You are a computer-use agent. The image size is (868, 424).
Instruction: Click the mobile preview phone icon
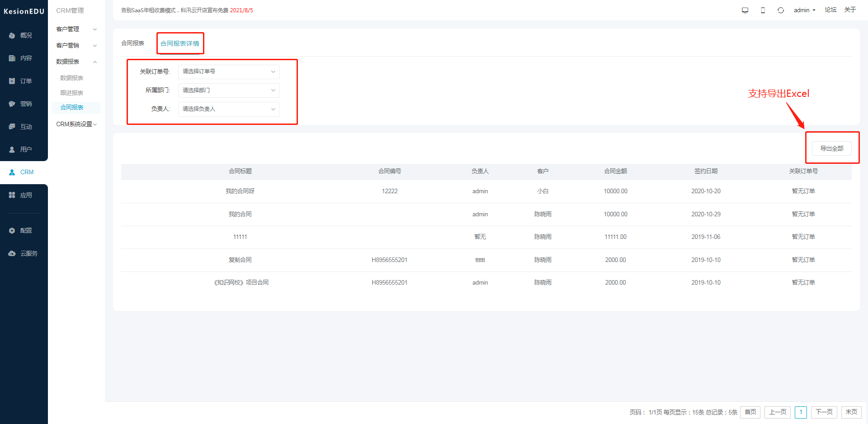[x=763, y=10]
